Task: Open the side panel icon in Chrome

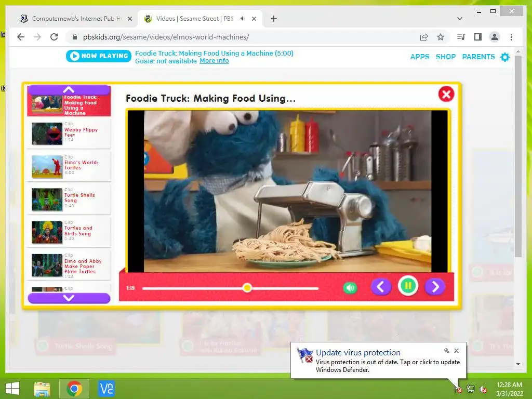Action: [x=478, y=37]
